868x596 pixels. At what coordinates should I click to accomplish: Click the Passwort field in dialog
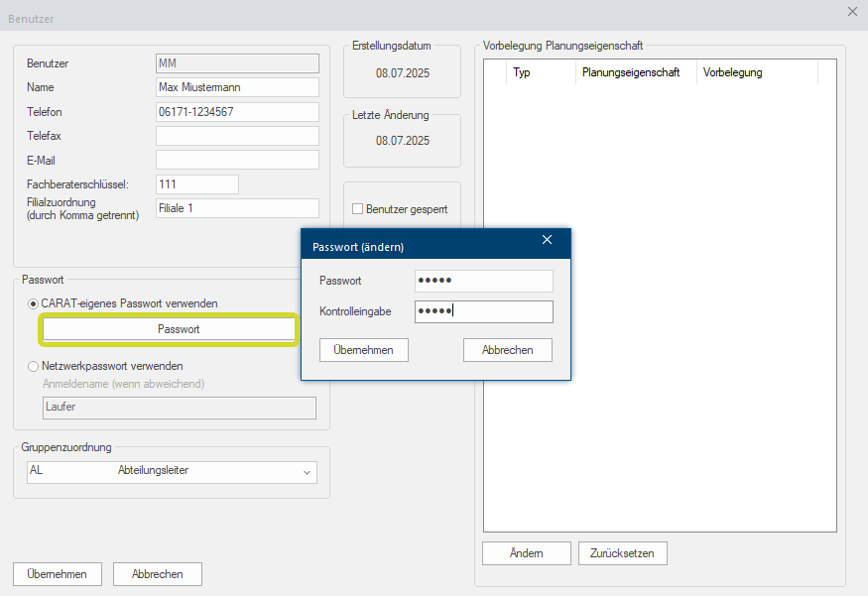(x=483, y=282)
